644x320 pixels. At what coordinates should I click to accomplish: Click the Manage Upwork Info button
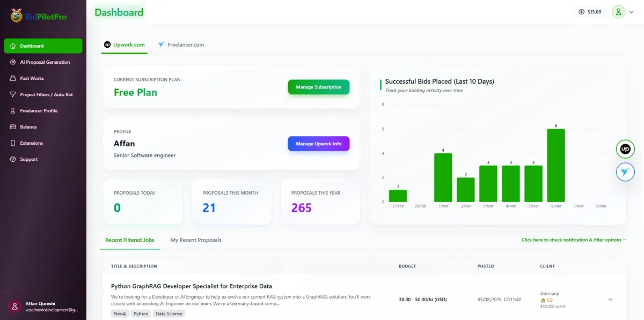click(x=318, y=144)
